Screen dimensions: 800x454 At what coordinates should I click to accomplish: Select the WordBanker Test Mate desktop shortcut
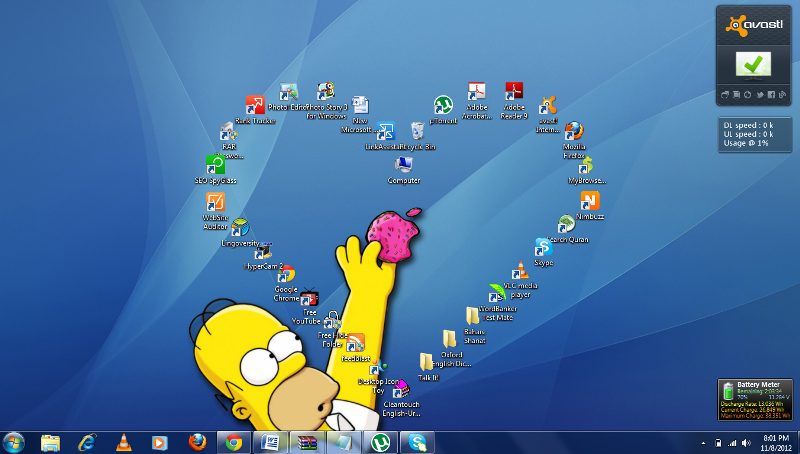497,302
